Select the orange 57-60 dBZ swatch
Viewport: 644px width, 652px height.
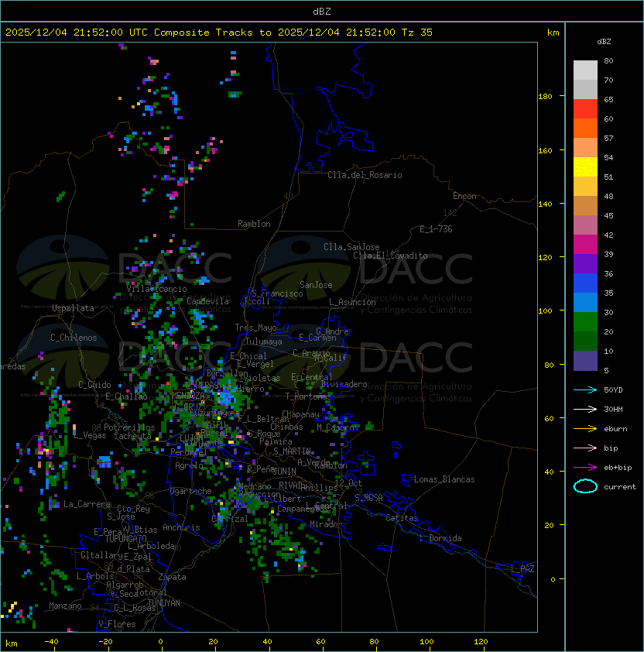(585, 128)
